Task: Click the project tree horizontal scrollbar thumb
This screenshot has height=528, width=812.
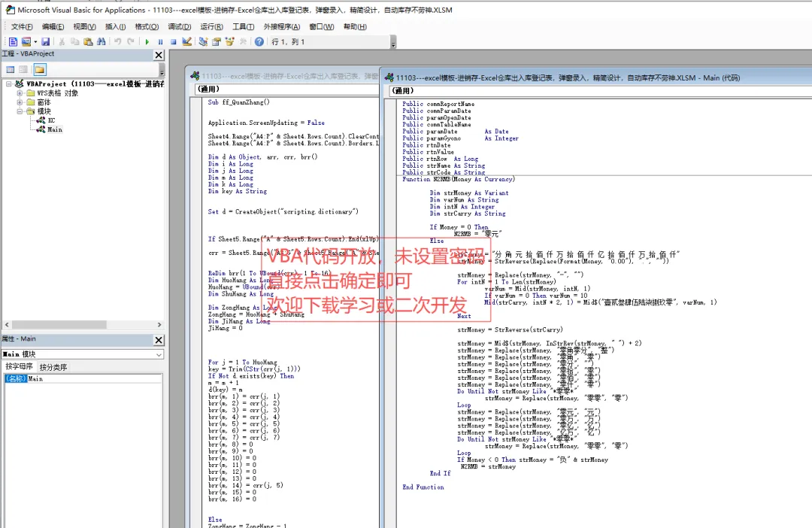Action: click(59, 324)
